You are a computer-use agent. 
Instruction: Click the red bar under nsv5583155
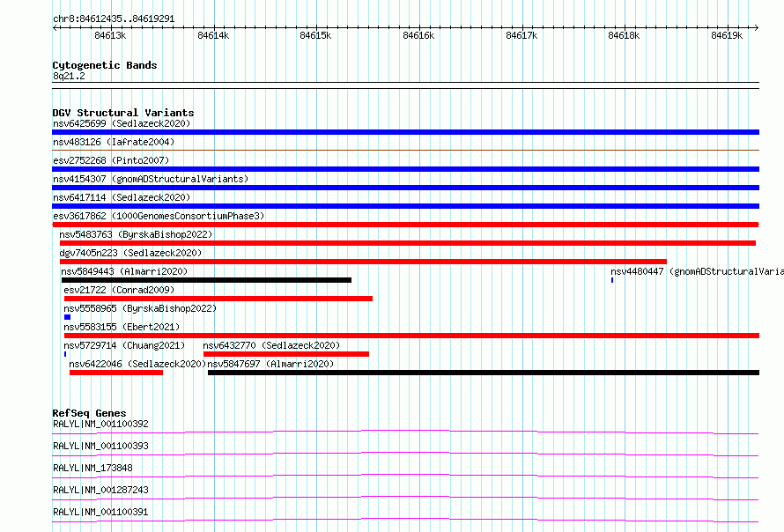tap(411, 336)
